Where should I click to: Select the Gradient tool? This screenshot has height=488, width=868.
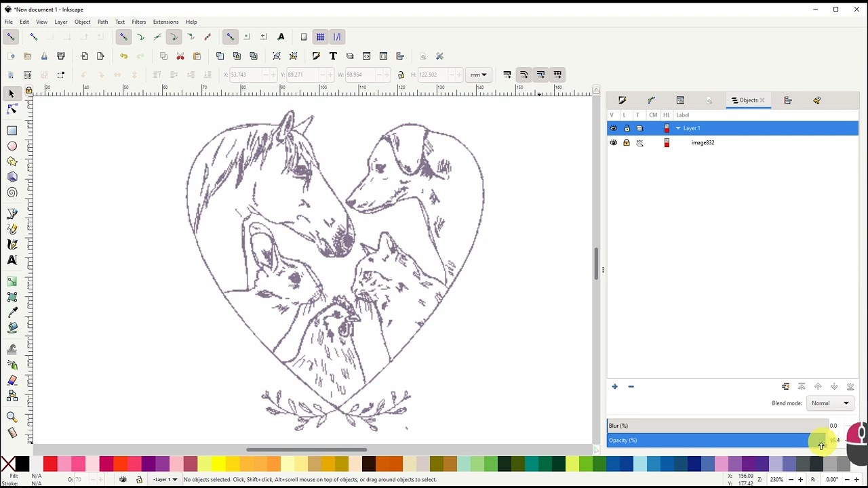click(12, 281)
